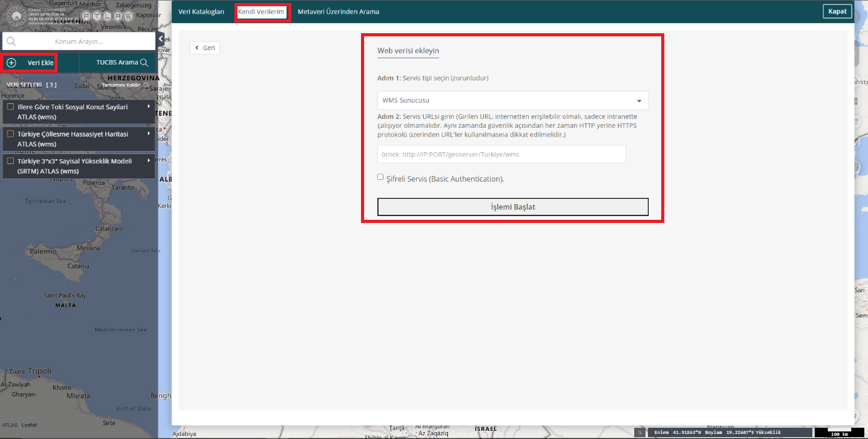The width and height of the screenshot is (868, 439).
Task: Focus the Konum Arayın search field
Action: (x=79, y=41)
